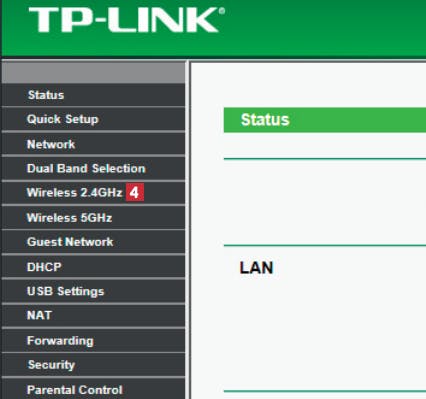
Task: Open Wireless 5GHz settings
Action: tap(93, 218)
